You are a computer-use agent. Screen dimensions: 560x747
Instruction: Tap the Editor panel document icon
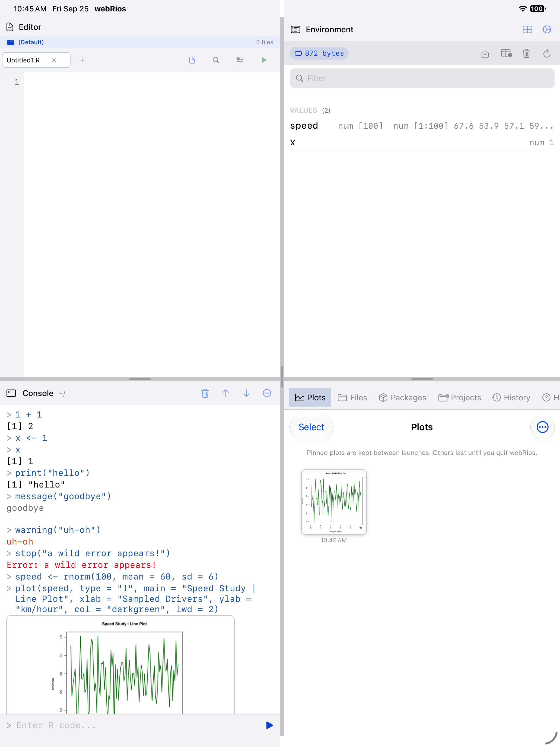tap(10, 27)
